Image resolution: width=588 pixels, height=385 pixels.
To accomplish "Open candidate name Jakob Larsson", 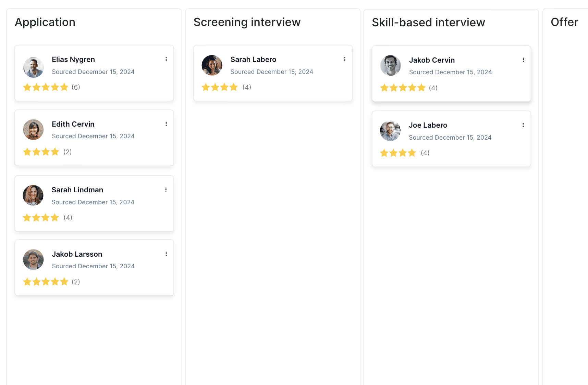I will coord(77,254).
